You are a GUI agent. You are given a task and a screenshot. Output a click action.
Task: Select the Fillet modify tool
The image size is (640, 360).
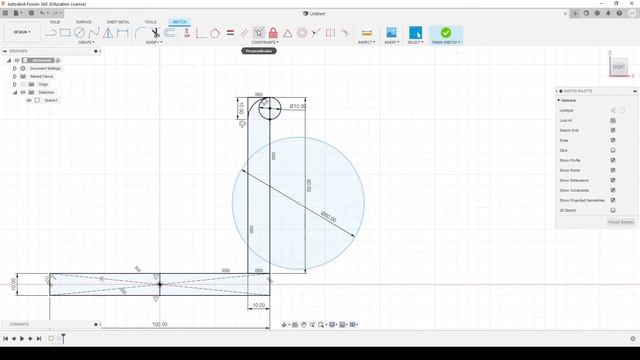(x=140, y=33)
